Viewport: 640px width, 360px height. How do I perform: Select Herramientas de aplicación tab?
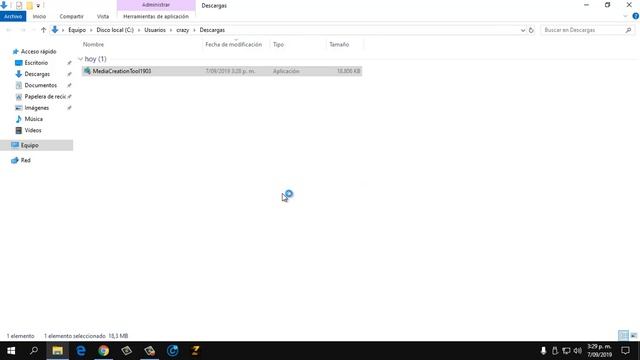(x=156, y=16)
